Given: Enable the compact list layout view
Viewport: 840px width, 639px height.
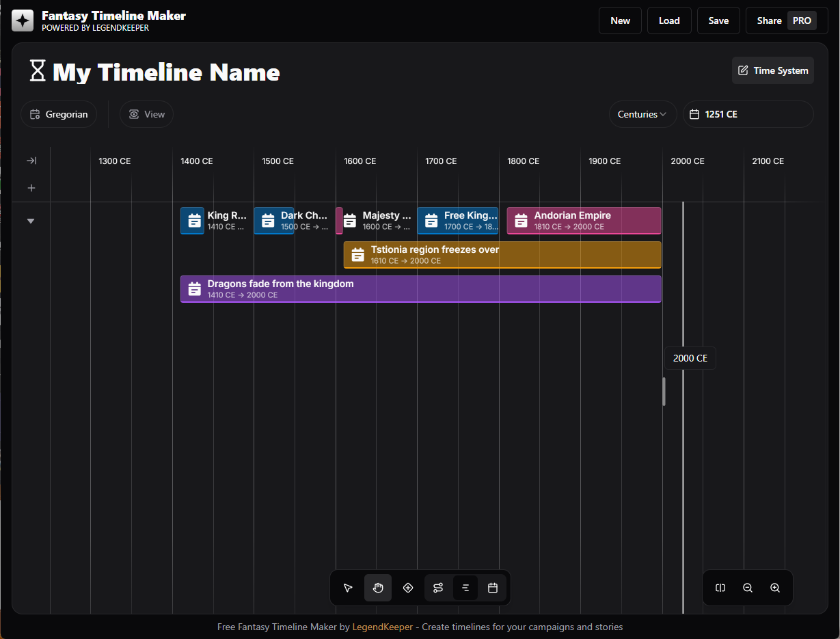Looking at the screenshot, I should point(465,588).
